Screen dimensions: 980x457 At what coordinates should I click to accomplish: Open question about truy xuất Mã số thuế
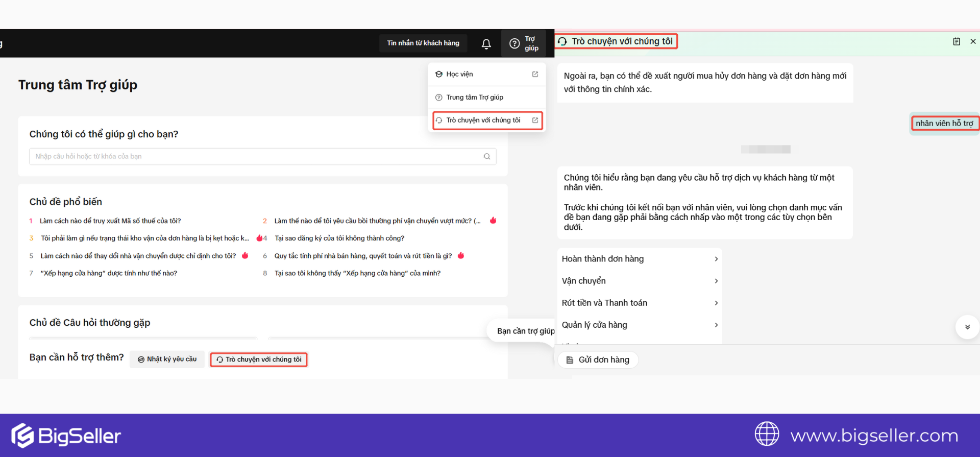(x=110, y=221)
